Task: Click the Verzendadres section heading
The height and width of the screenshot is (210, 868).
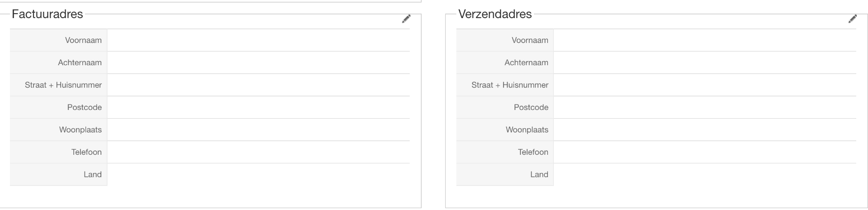Action: (x=495, y=14)
